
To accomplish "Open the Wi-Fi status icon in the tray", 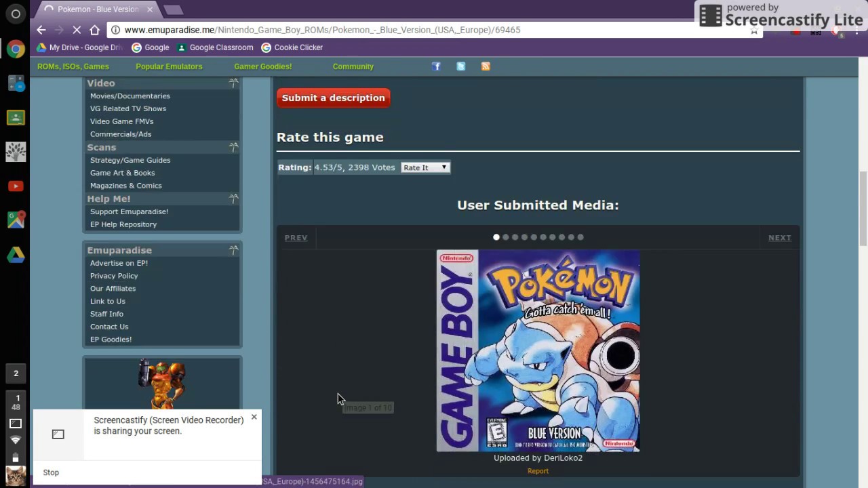I will [16, 441].
